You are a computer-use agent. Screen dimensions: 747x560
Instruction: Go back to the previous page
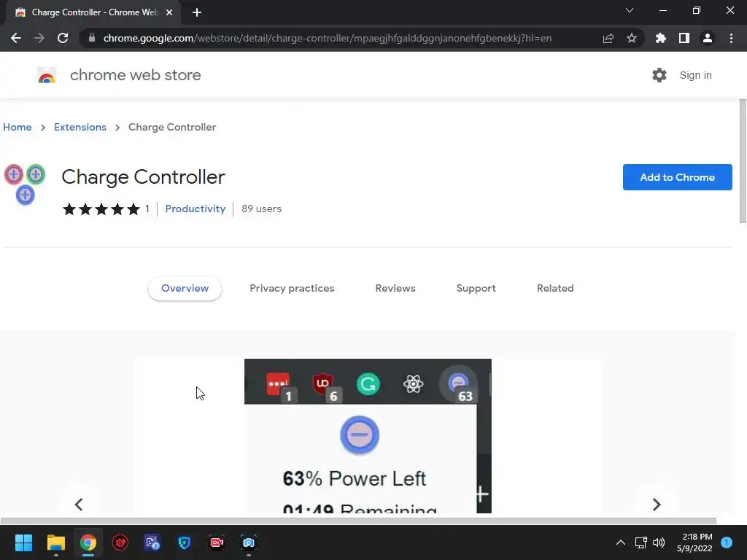[16, 38]
